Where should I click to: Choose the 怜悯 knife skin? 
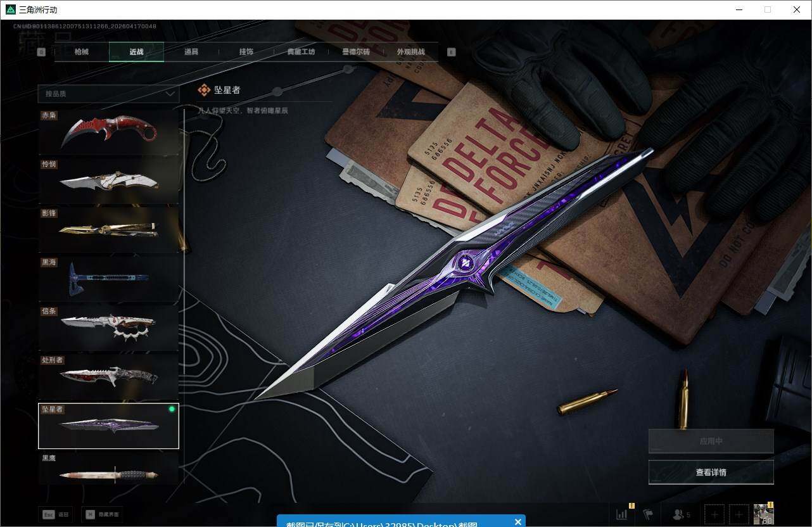pos(108,181)
